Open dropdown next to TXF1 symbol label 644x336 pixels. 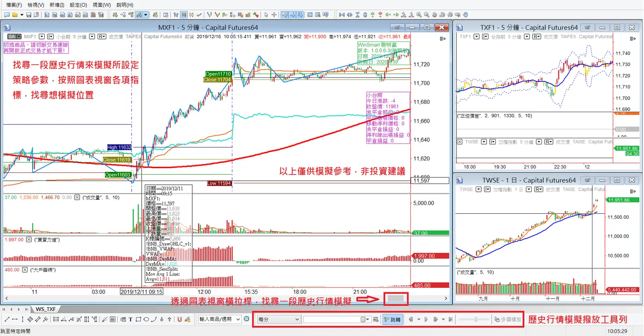point(477,36)
